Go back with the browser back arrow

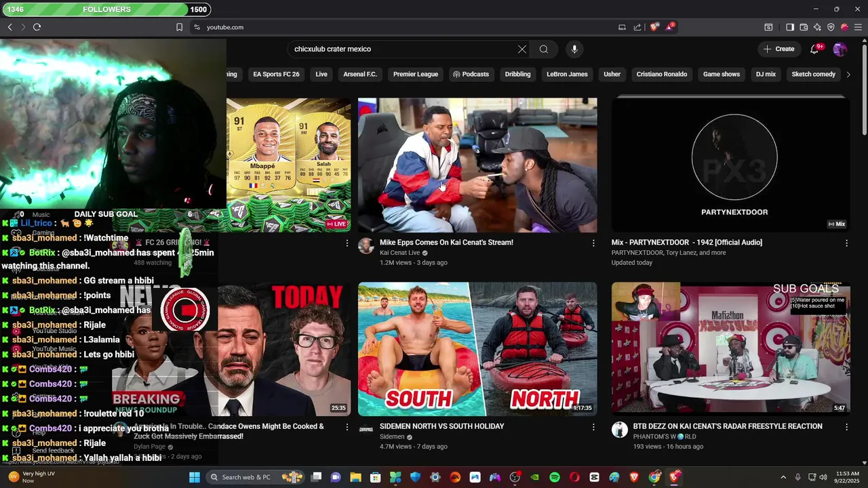9,27
